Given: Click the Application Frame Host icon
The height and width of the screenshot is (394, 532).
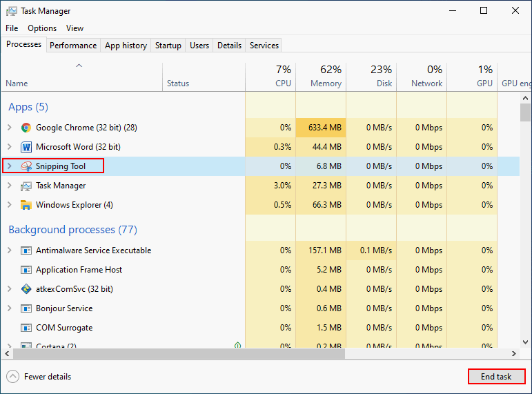Looking at the screenshot, I should tap(26, 270).
